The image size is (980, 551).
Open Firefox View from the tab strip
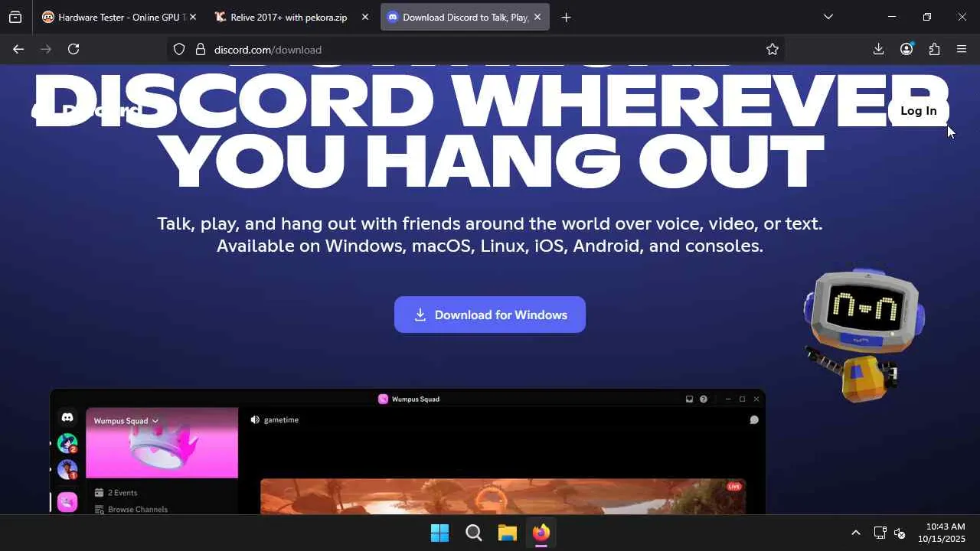pos(15,17)
